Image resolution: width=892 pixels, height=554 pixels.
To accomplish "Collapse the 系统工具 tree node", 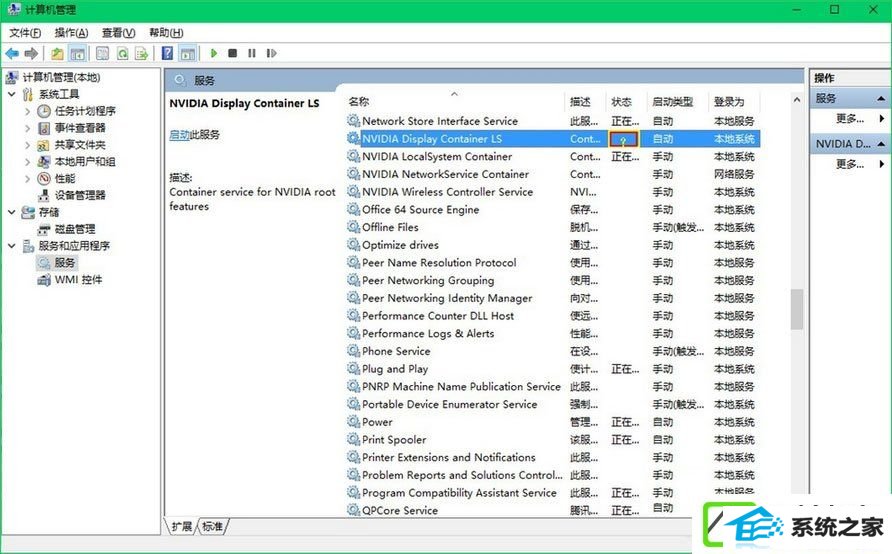I will [11, 94].
